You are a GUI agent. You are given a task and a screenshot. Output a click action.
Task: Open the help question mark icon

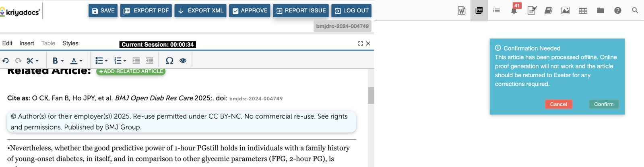point(618,10)
